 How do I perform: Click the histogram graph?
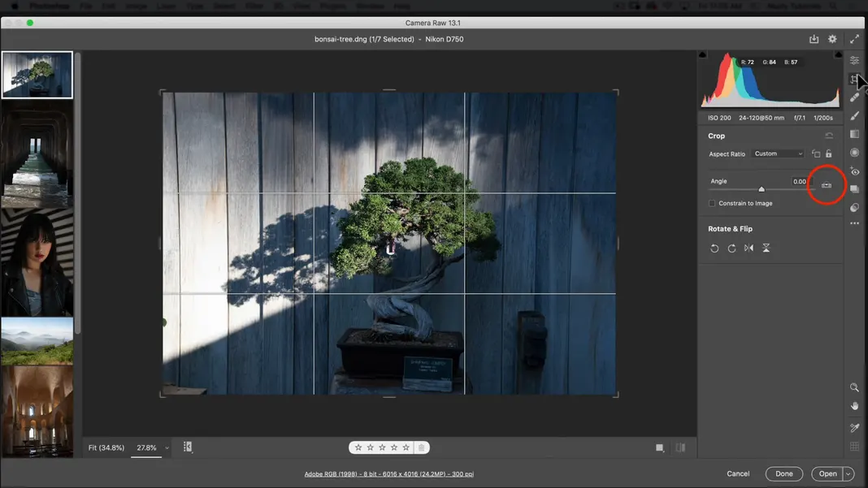[x=770, y=80]
